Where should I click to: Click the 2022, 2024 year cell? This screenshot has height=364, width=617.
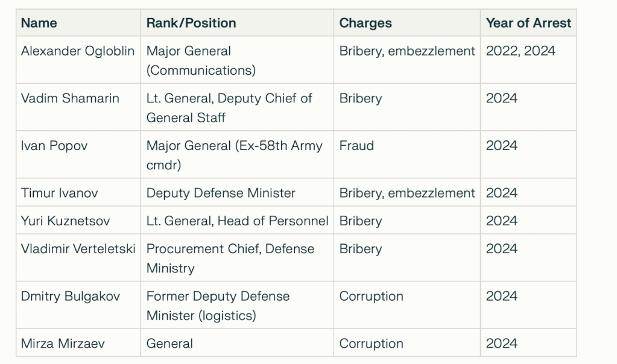(x=520, y=51)
